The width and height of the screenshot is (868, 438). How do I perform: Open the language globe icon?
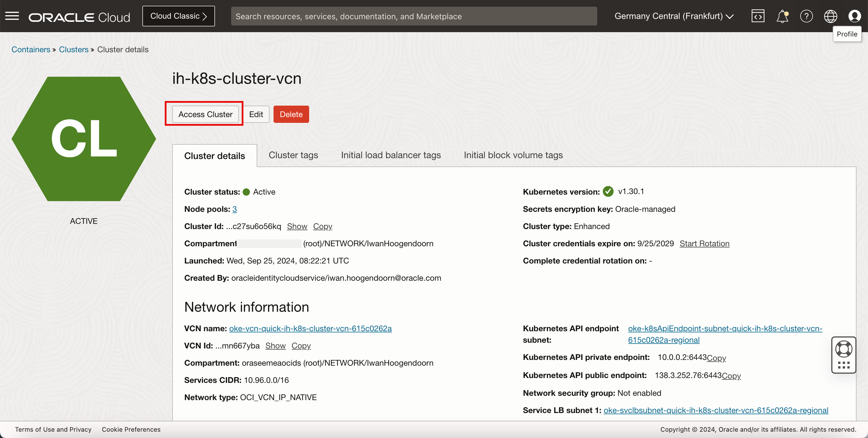pos(830,16)
